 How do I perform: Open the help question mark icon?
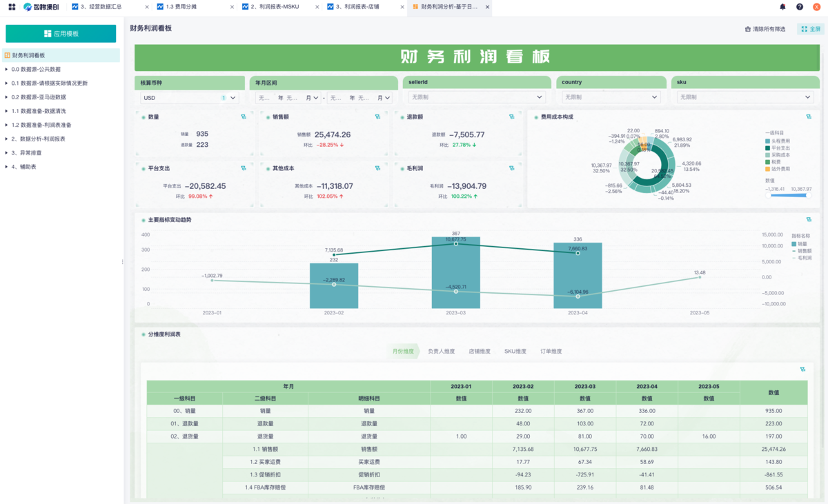pyautogui.click(x=800, y=7)
